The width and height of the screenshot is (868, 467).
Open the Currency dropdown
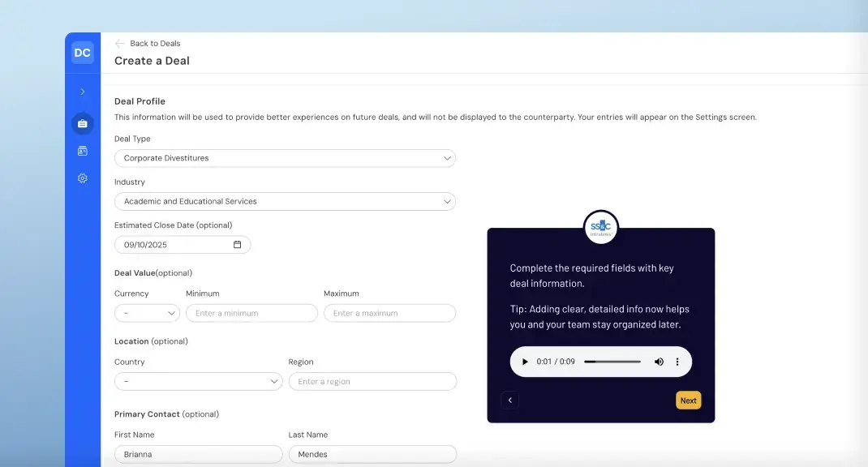[x=147, y=313]
